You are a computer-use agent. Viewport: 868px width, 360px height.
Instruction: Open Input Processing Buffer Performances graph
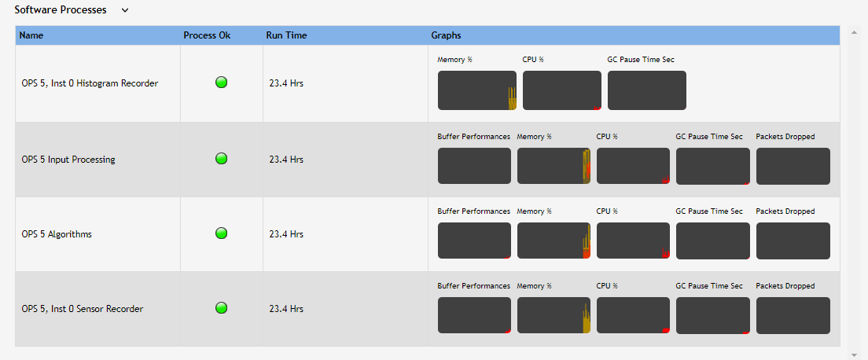pyautogui.click(x=474, y=166)
